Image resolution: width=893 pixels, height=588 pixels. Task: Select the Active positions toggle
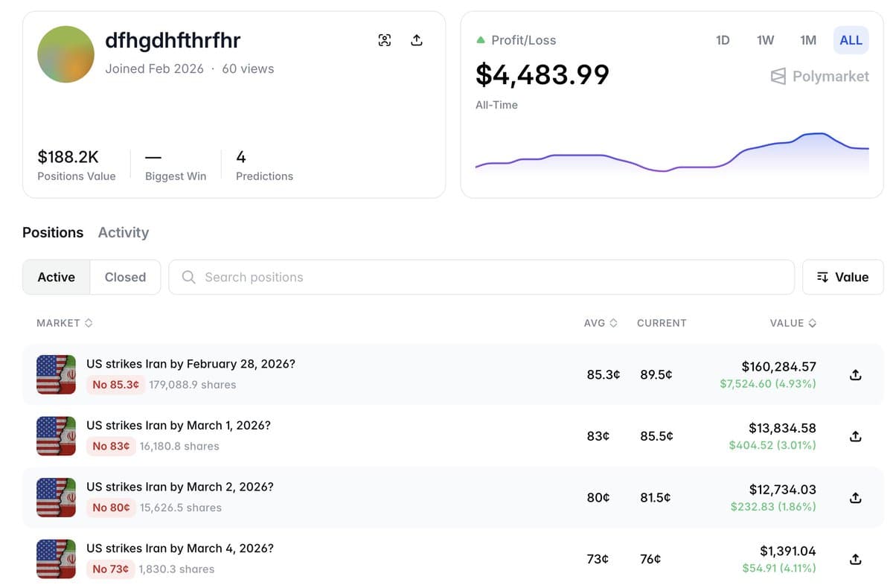click(57, 277)
